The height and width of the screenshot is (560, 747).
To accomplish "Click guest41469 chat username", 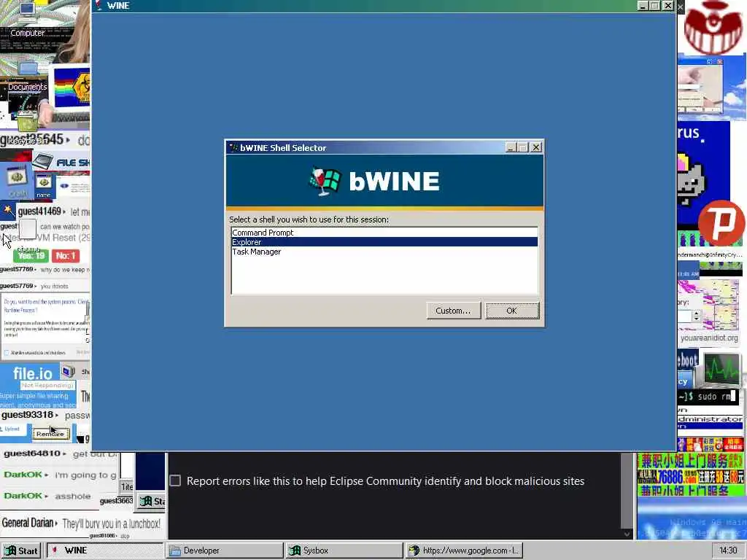I will tap(39, 211).
